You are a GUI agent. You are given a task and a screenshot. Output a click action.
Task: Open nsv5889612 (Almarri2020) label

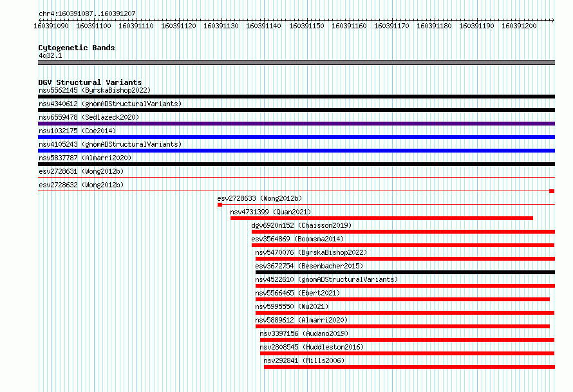[301, 320]
